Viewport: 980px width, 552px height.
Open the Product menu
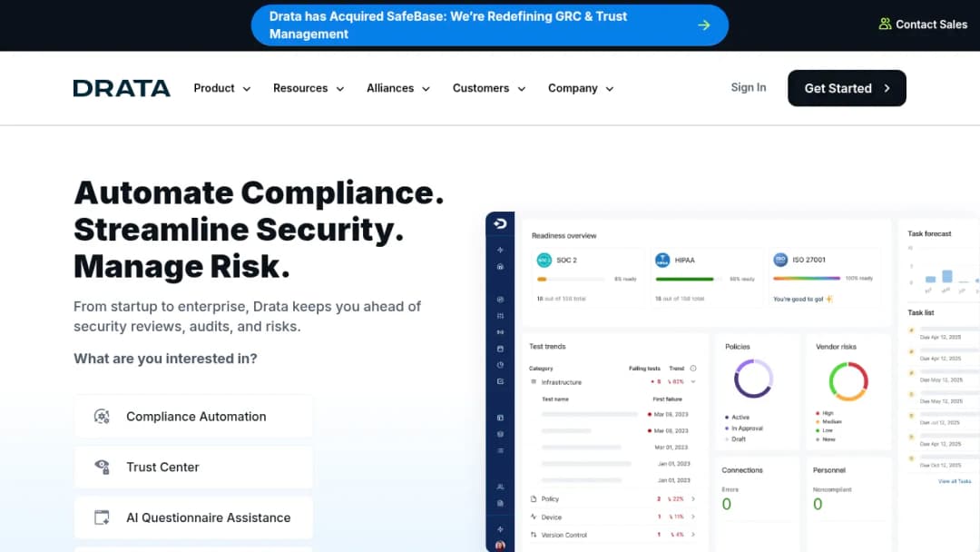point(222,88)
